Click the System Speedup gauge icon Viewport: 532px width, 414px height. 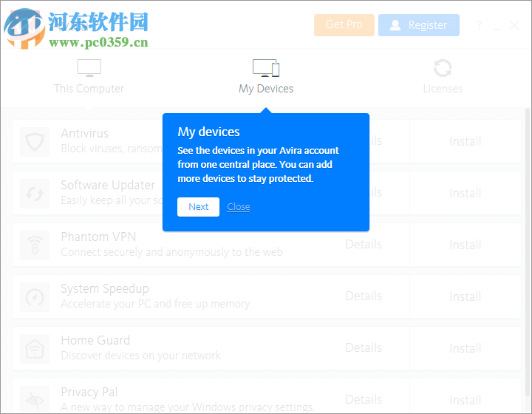click(35, 297)
